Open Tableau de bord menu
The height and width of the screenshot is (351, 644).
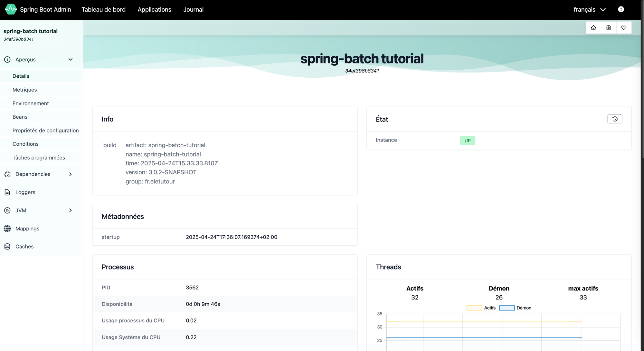point(104,10)
